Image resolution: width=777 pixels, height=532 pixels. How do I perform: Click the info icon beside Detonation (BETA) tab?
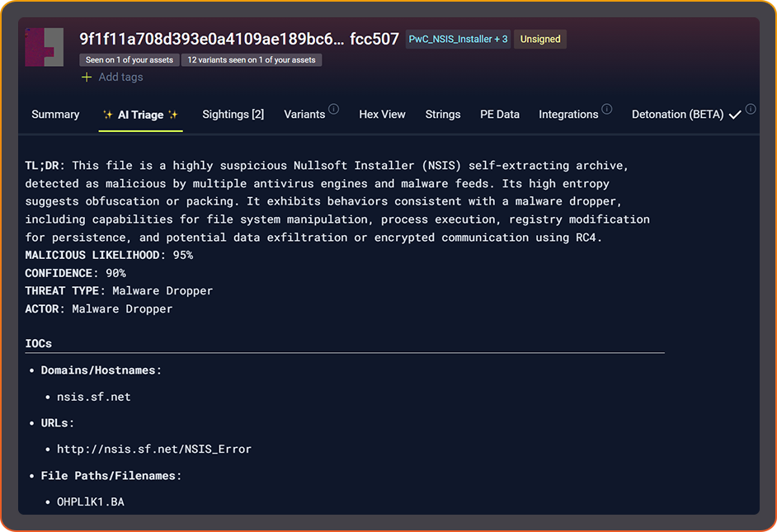[x=751, y=107]
